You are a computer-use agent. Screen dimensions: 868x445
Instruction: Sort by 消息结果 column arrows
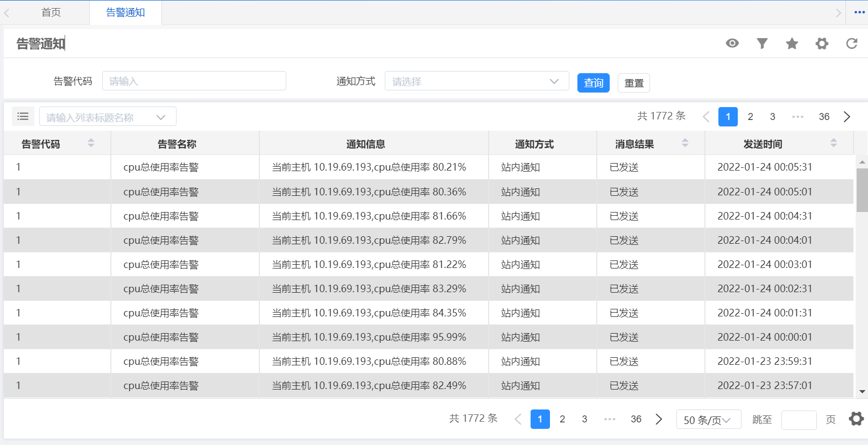click(685, 143)
